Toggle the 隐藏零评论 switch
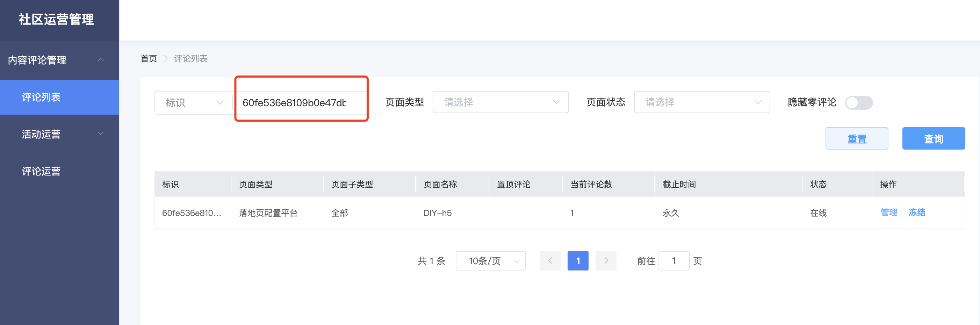This screenshot has width=980, height=325. (859, 102)
